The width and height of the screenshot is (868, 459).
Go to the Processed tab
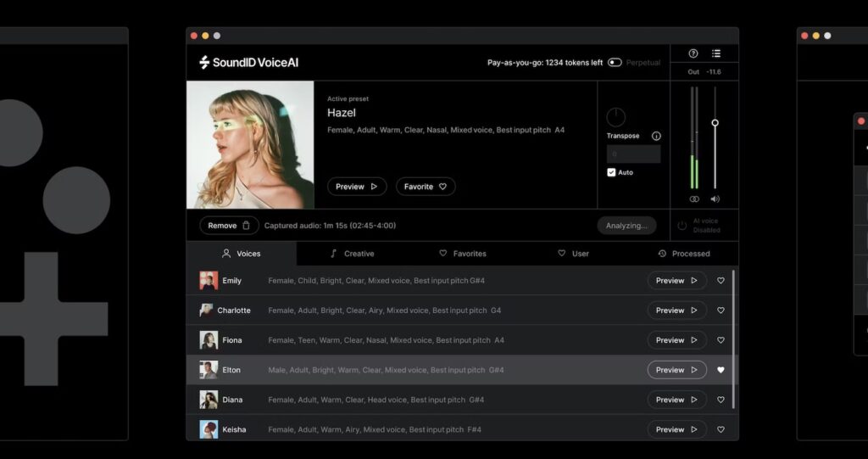683,254
